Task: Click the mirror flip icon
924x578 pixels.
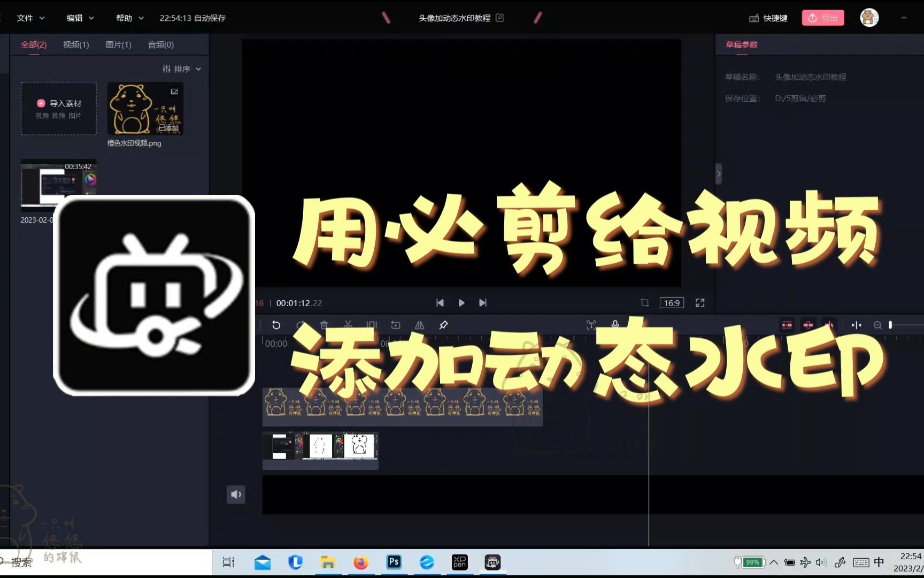Action: click(420, 325)
